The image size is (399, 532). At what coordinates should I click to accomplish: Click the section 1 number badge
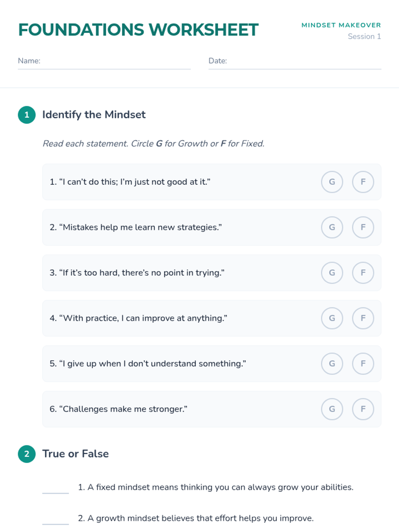pos(27,115)
